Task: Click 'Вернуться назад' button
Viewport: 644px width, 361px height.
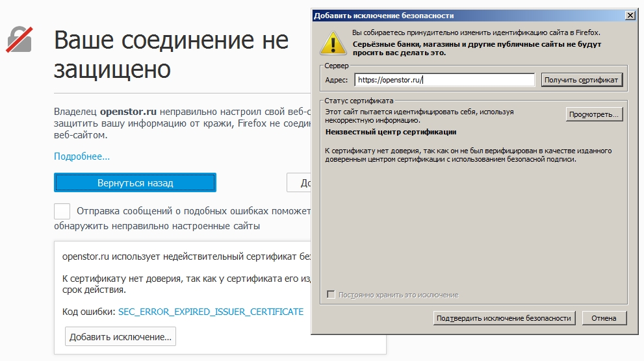Action: pos(135,182)
